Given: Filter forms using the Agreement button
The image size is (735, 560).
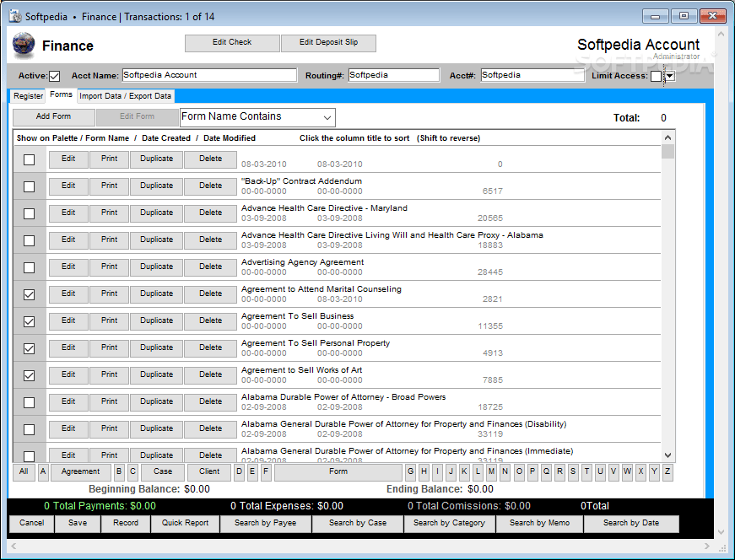Looking at the screenshot, I should (x=80, y=471).
